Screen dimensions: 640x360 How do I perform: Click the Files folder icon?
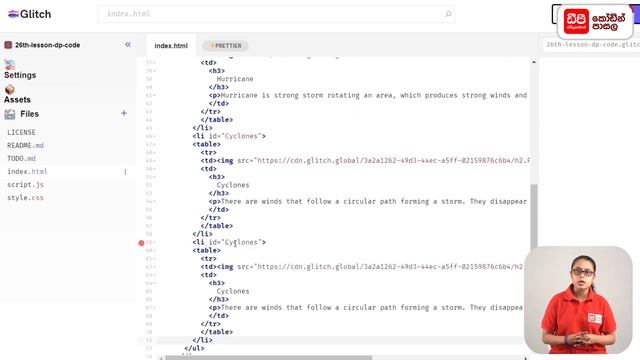10,114
